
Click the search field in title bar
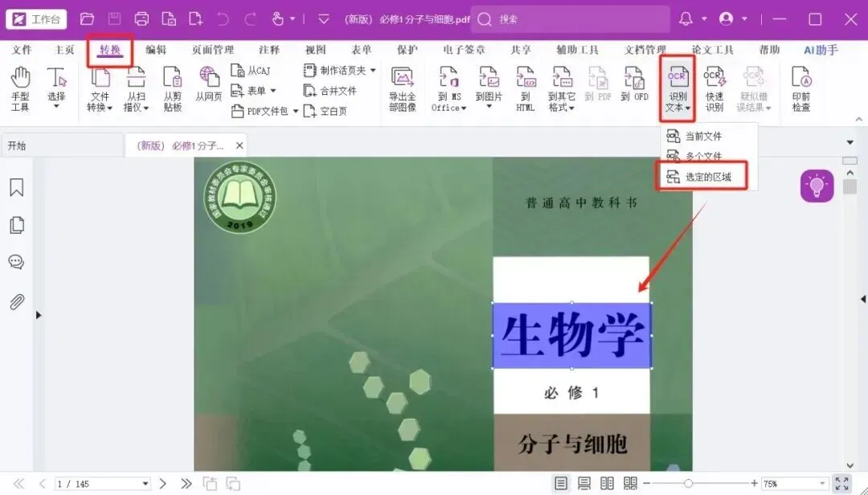pyautogui.click(x=570, y=19)
